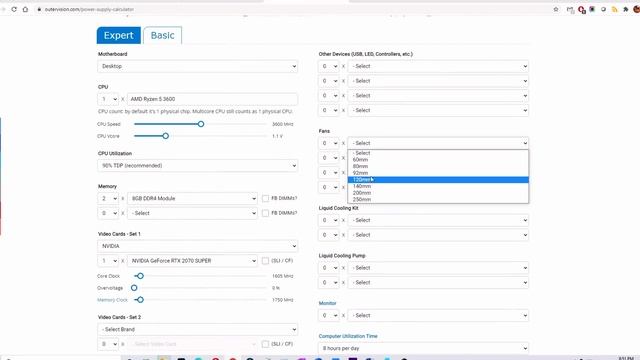Viewport: 640px width, 360px height.
Task: Click the 1.1 V Vcore value
Action: (277, 136)
